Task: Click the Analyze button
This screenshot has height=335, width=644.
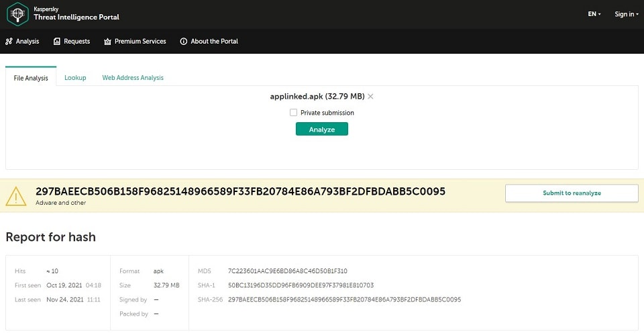Action: click(x=322, y=129)
